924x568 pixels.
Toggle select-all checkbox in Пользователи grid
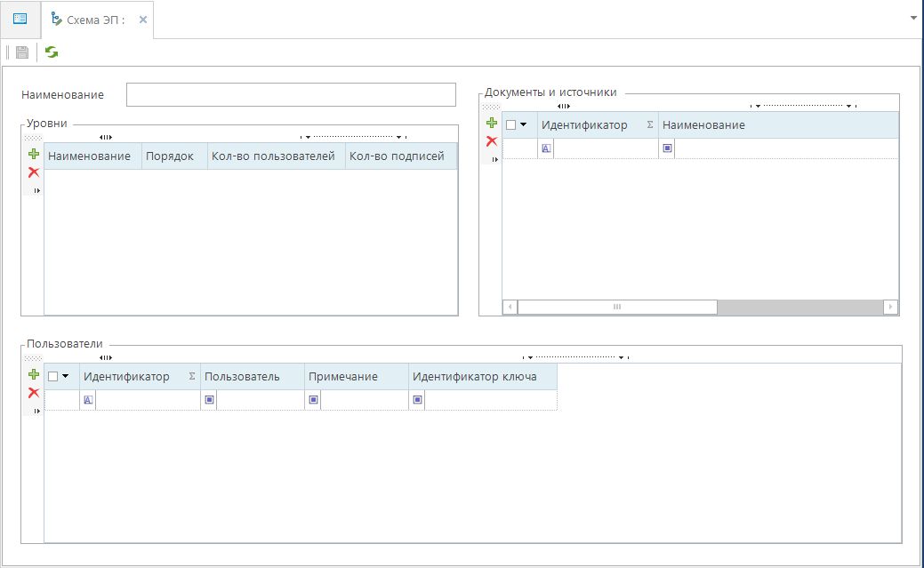point(52,377)
